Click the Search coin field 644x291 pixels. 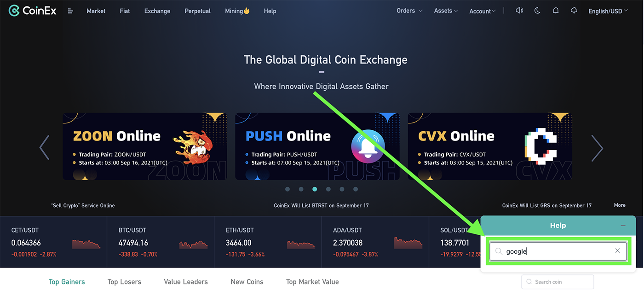pyautogui.click(x=558, y=282)
